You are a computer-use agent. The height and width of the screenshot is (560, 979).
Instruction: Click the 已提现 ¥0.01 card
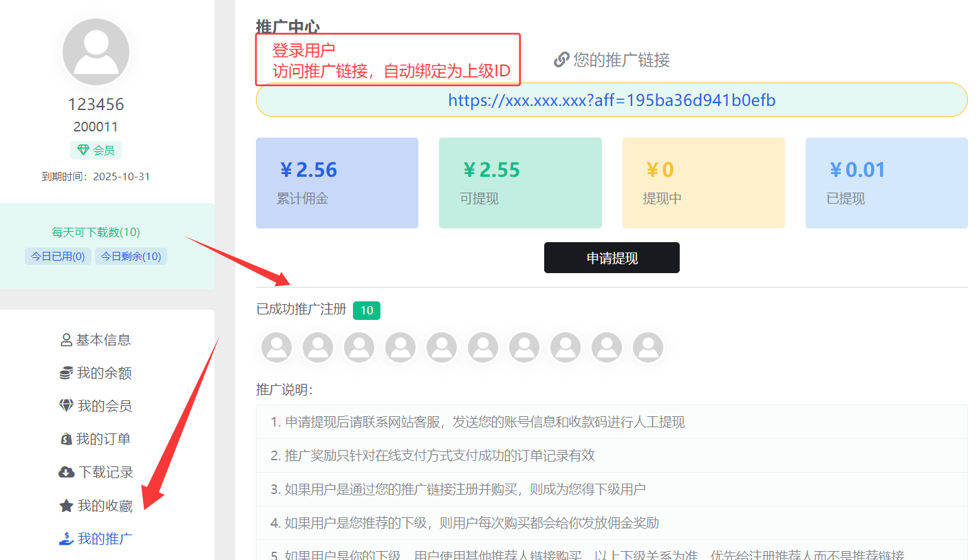[x=886, y=183]
